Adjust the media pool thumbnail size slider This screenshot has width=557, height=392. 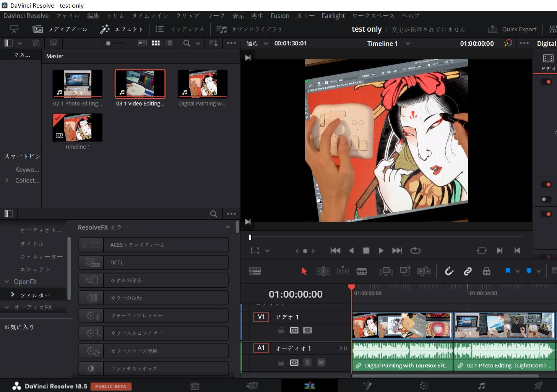(x=108, y=44)
